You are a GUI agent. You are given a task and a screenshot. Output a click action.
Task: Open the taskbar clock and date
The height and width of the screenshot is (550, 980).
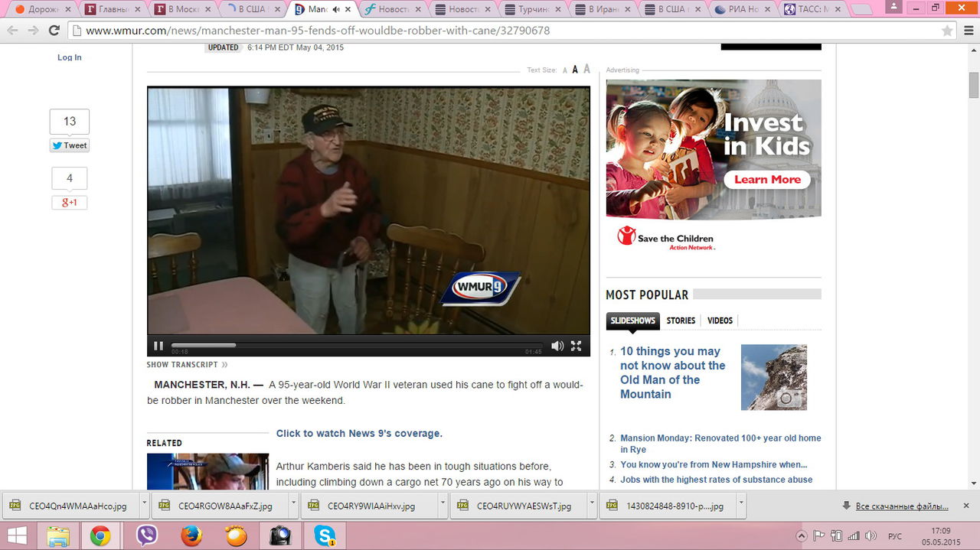tap(941, 536)
